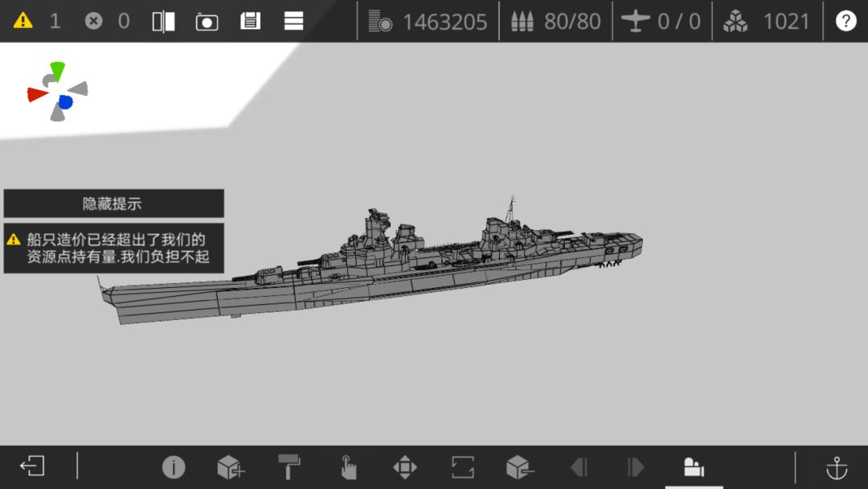Select the add block cube tool
Image resolution: width=868 pixels, height=489 pixels.
pos(231,466)
